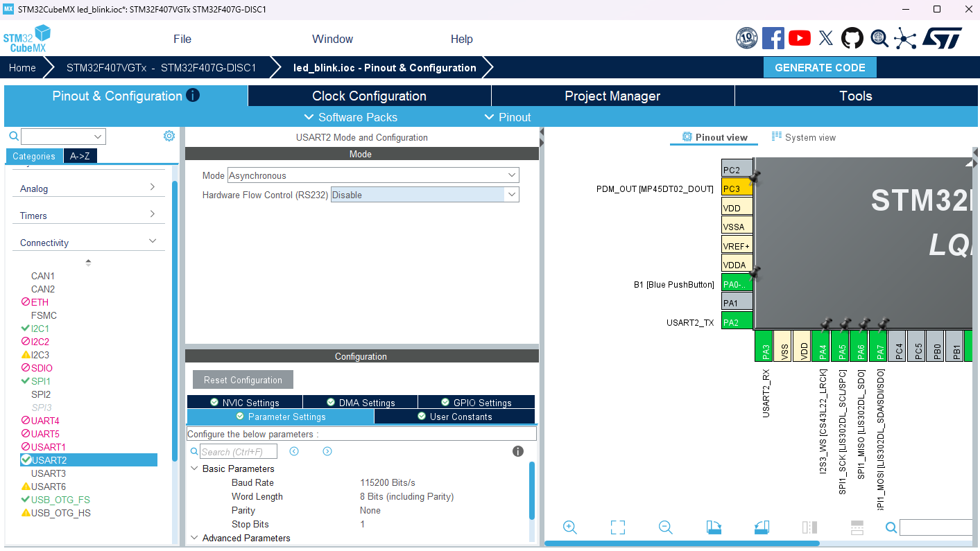This screenshot has height=551, width=980.
Task: Click the next search result arrow icon
Action: [x=327, y=451]
